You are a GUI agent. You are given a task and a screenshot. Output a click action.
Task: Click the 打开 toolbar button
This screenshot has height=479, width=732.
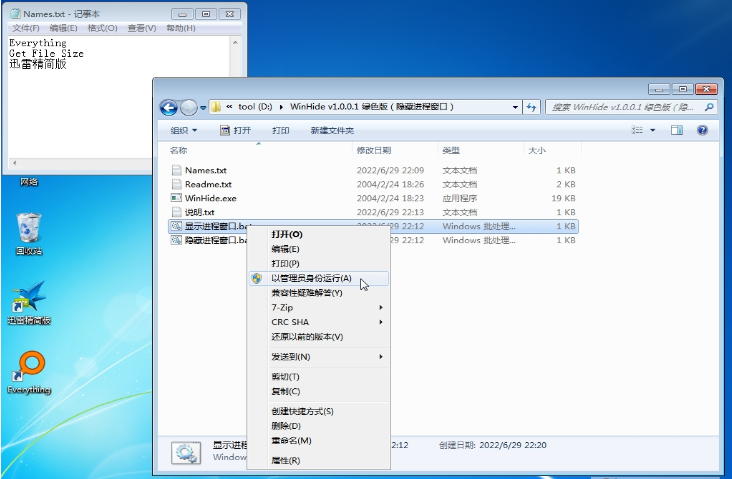(235, 130)
